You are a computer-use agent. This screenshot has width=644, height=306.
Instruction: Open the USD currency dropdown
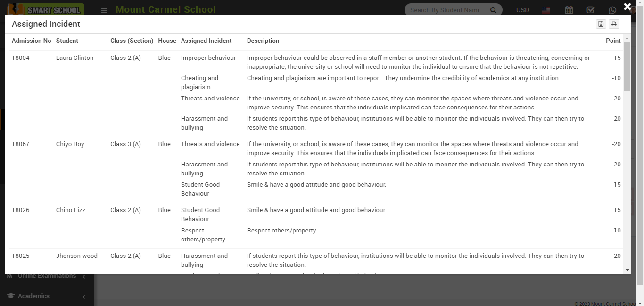(x=522, y=10)
